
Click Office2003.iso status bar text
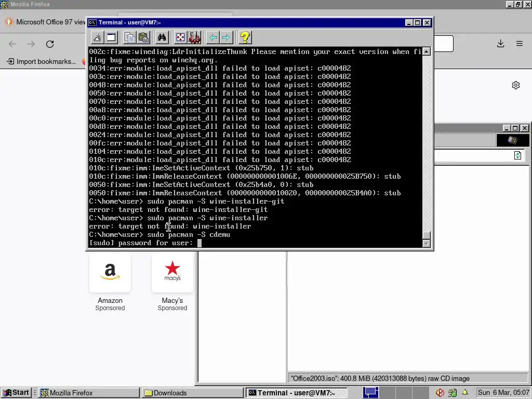click(380, 378)
